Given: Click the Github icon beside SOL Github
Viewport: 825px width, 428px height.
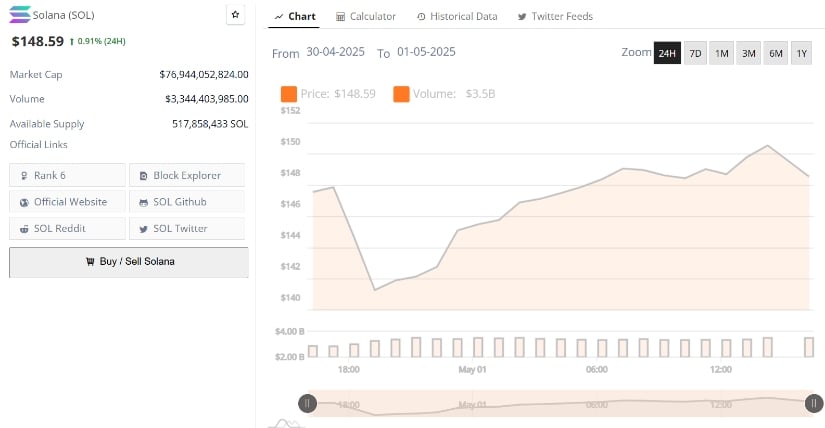Looking at the screenshot, I should [x=143, y=203].
